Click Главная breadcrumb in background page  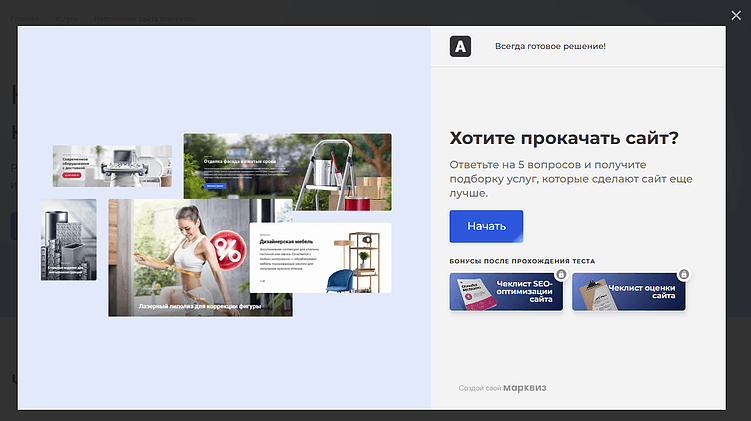(25, 19)
